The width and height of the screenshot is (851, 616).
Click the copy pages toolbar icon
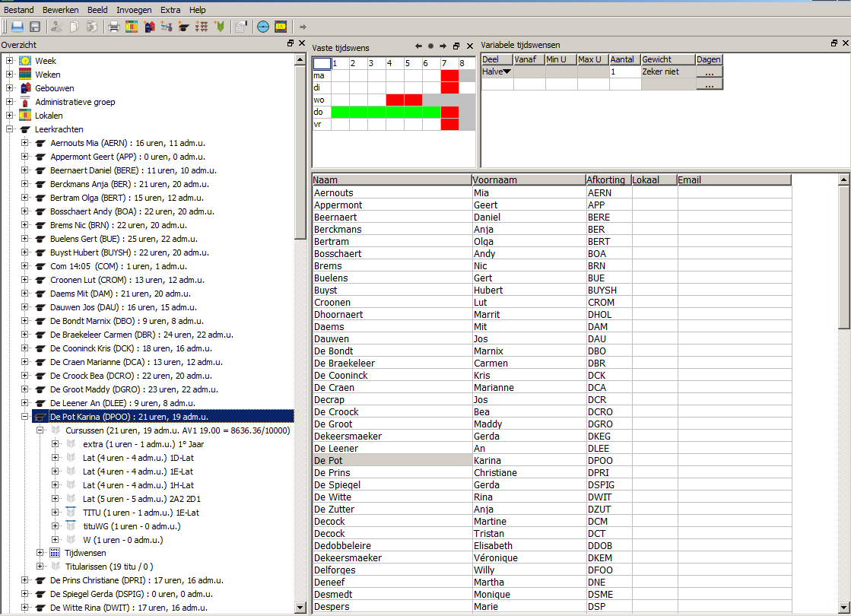pos(75,27)
